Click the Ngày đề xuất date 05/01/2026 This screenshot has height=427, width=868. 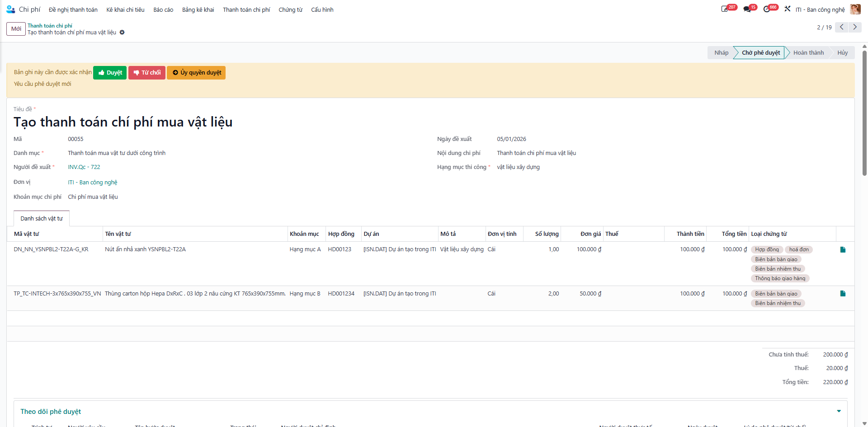tap(511, 139)
